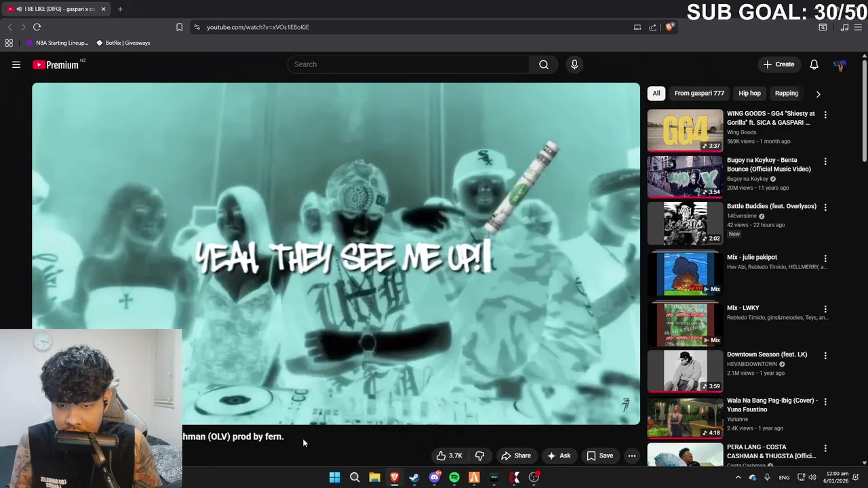Ask about this video
Viewport: 868px width, 488px height.
point(558,455)
